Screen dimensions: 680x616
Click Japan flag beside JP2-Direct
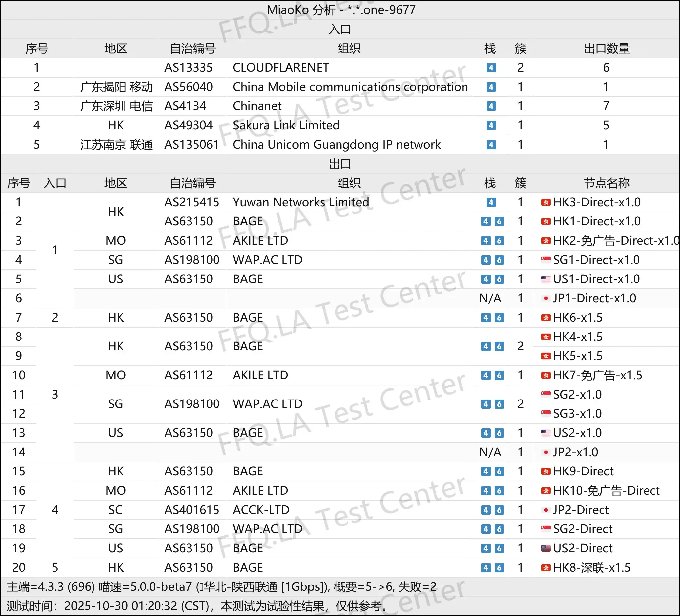pos(546,510)
